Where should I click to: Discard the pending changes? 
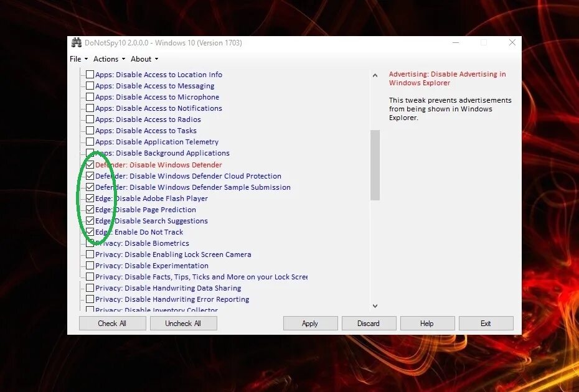pyautogui.click(x=369, y=324)
